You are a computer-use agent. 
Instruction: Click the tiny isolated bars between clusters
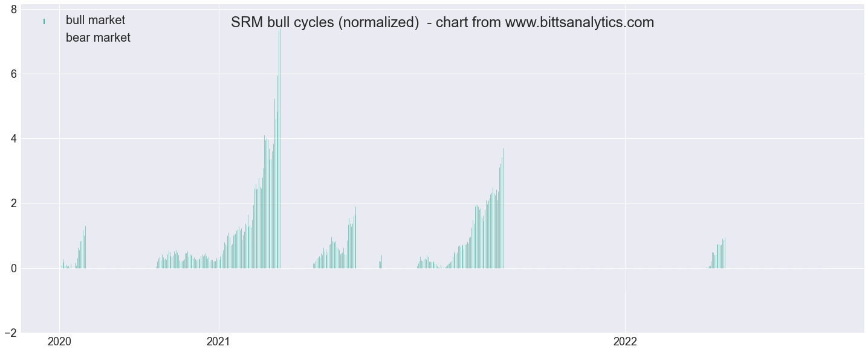[x=380, y=262]
